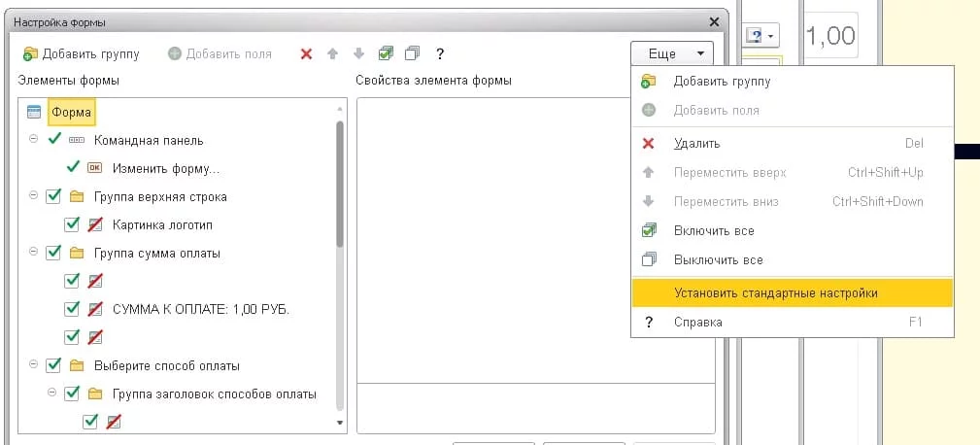Uncheck Группа сумма оплаты checkbox

point(53,254)
